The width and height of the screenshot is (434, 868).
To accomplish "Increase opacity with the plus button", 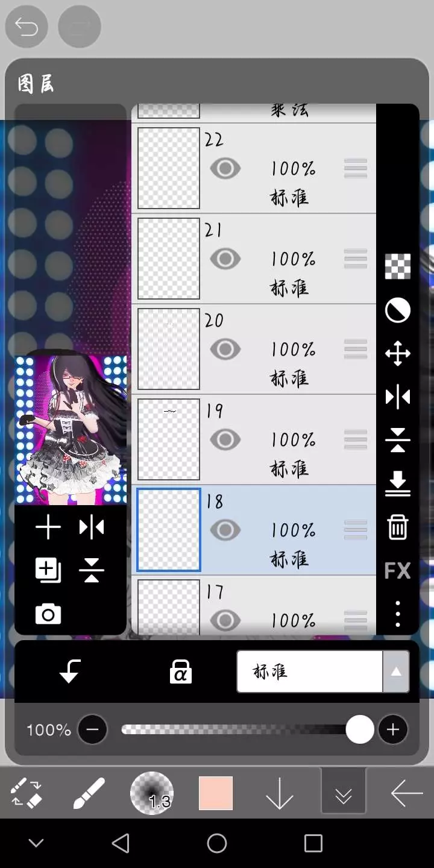I will (393, 730).
